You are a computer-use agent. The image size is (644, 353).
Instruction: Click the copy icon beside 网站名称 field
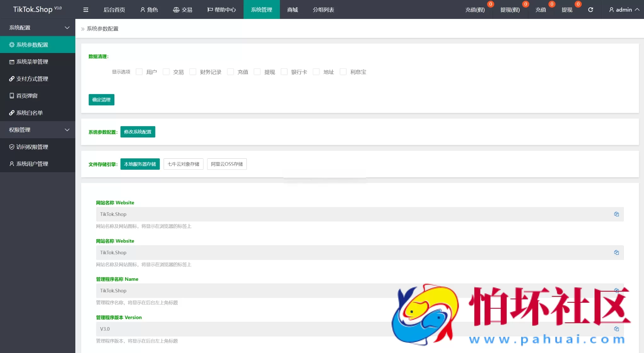coord(617,214)
